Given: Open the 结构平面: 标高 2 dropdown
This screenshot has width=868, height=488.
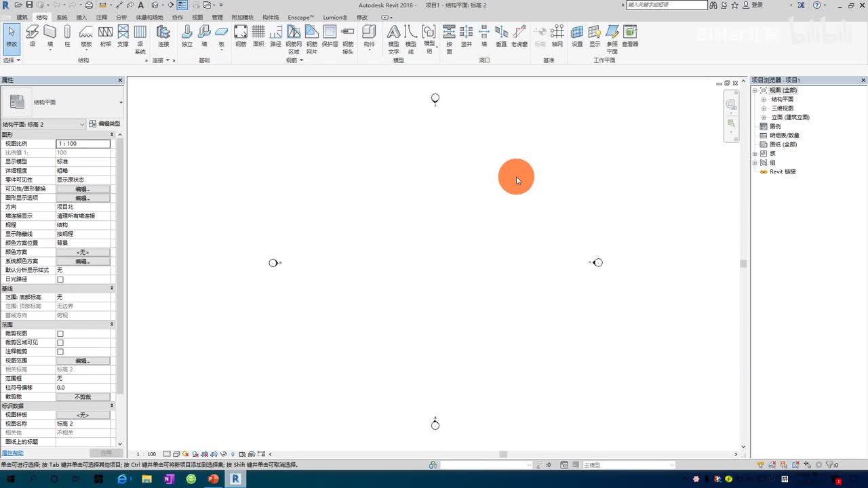Looking at the screenshot, I should pos(43,124).
